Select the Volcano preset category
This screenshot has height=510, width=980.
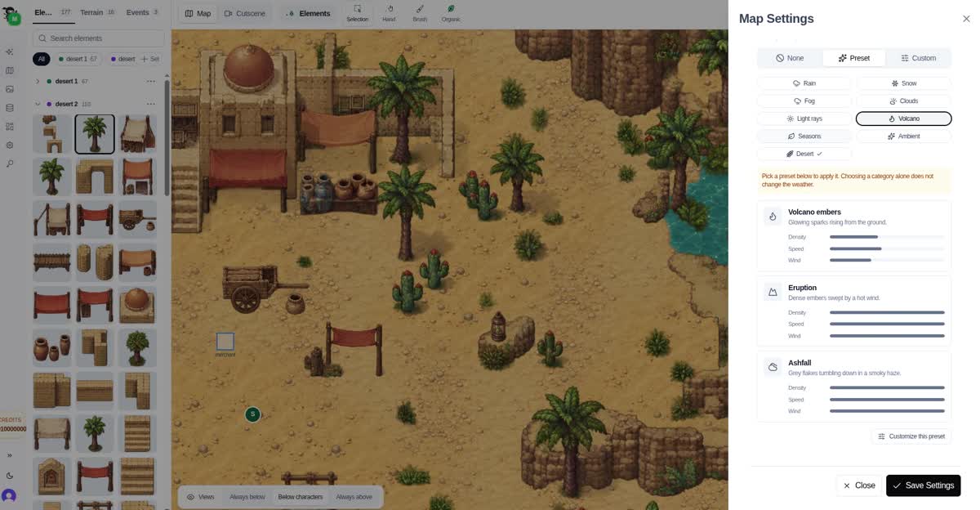pos(903,119)
